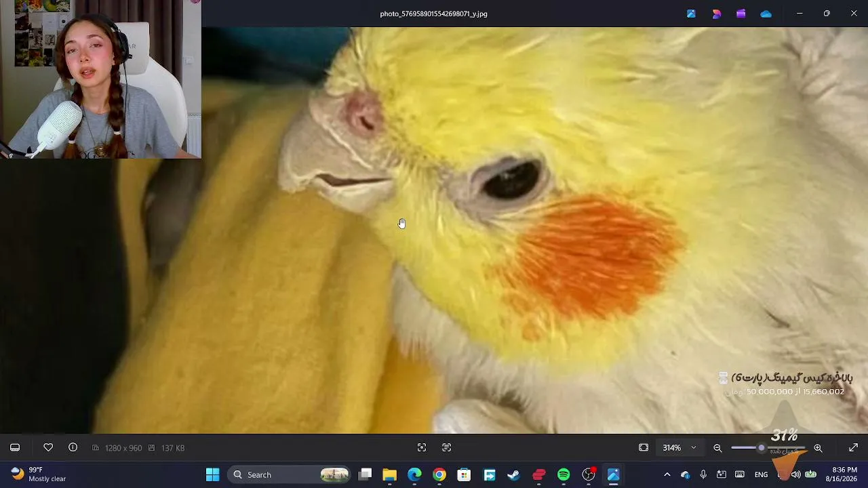Open File Explorer from the taskbar

point(389,474)
